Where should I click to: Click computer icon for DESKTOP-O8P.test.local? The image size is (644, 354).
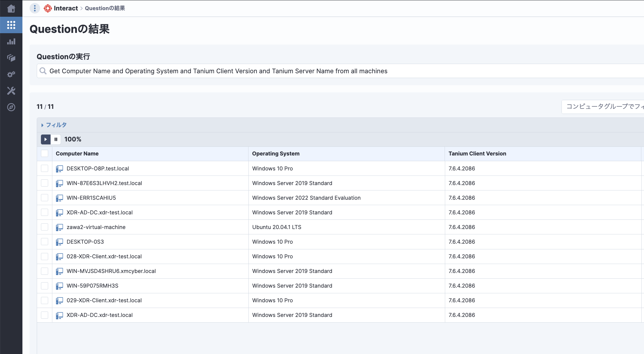point(59,169)
